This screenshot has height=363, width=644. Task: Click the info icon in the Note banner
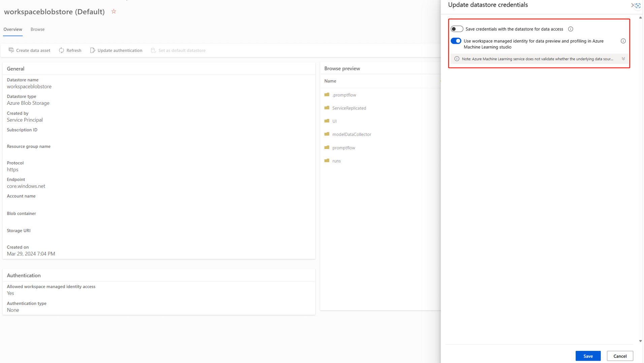point(457,59)
